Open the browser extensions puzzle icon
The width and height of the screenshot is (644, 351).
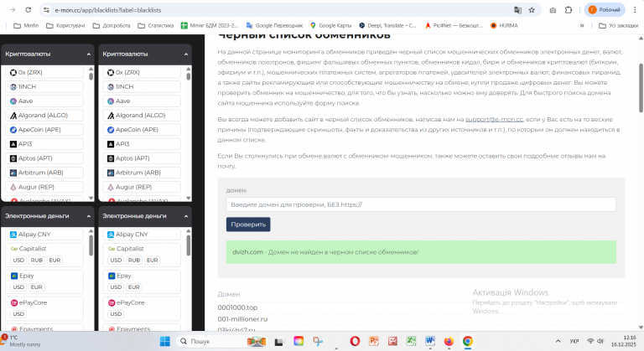click(569, 10)
